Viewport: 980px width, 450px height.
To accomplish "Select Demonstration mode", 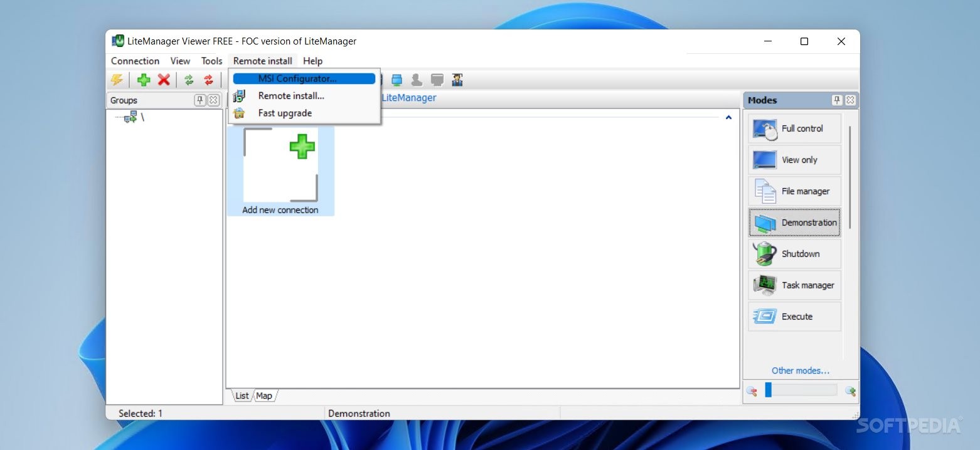I will [794, 222].
